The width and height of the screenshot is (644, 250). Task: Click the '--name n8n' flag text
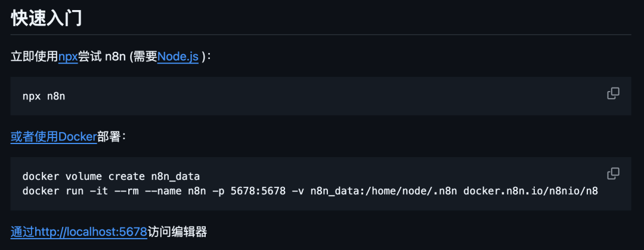pyautogui.click(x=175, y=191)
